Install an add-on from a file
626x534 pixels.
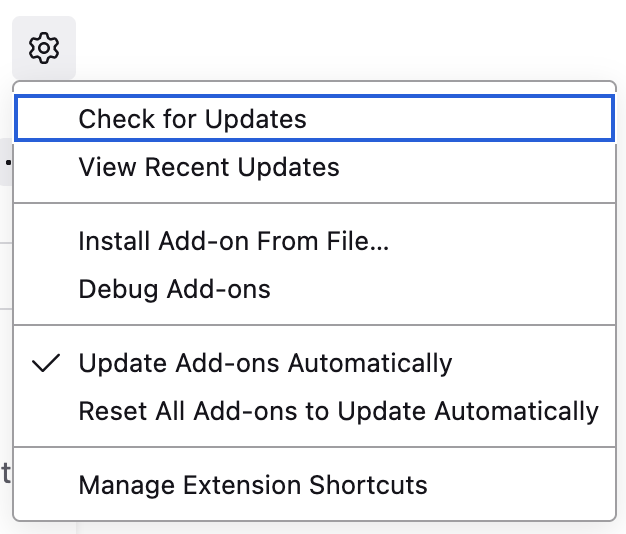tap(233, 241)
